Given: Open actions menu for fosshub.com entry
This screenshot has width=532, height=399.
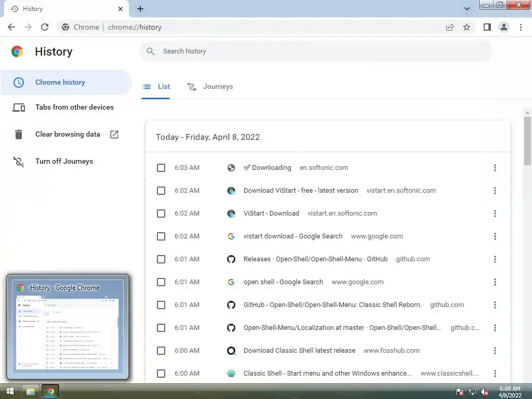Looking at the screenshot, I should pyautogui.click(x=495, y=351).
